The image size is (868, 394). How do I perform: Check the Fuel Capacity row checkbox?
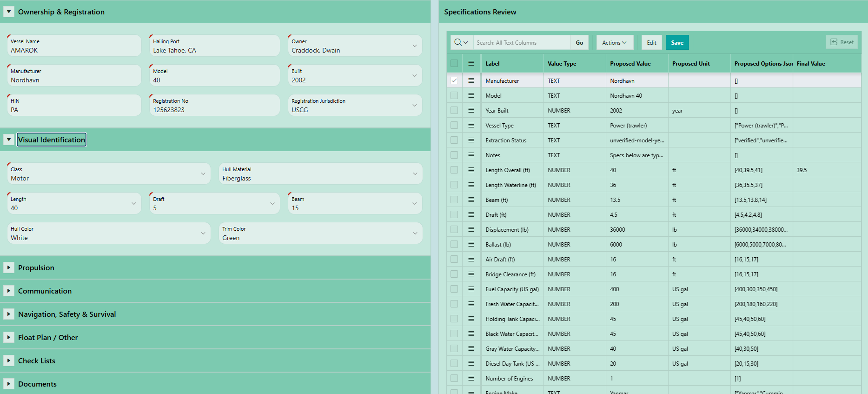click(x=454, y=289)
